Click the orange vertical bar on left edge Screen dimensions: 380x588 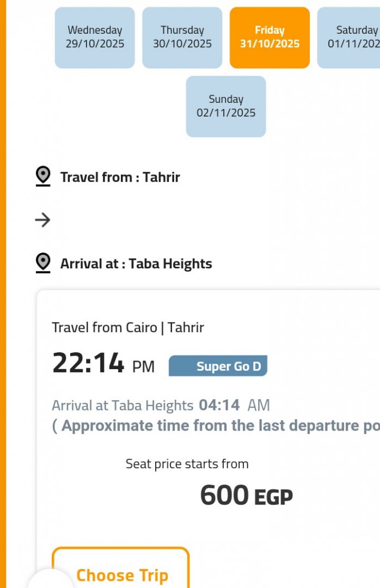pos(3,294)
